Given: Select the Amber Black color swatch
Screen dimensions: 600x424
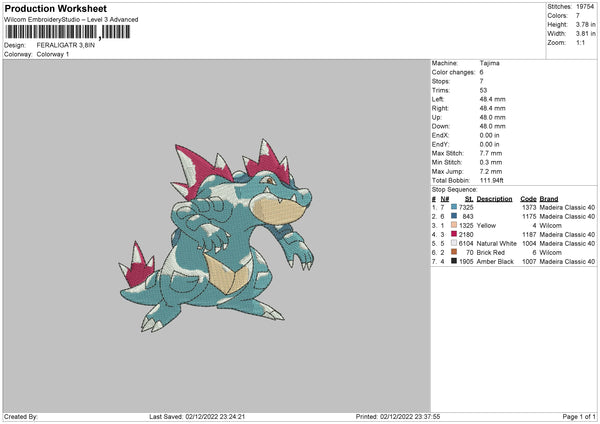Looking at the screenshot, I should point(454,261).
